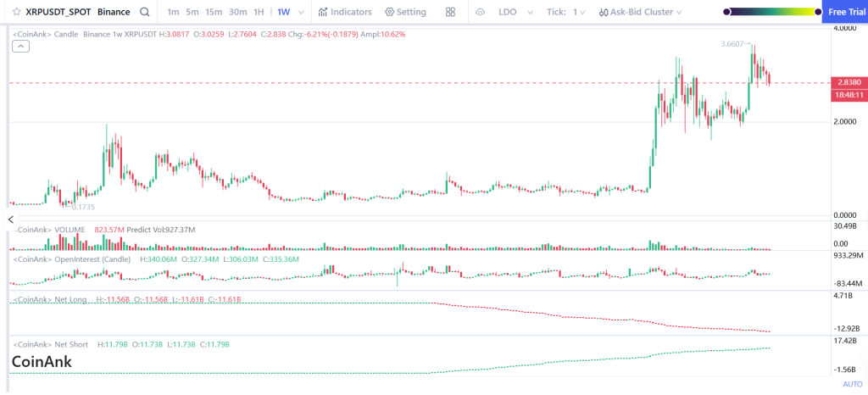Choose the 1H timeframe
Screen dimensions: 868x395
pyautogui.click(x=259, y=12)
